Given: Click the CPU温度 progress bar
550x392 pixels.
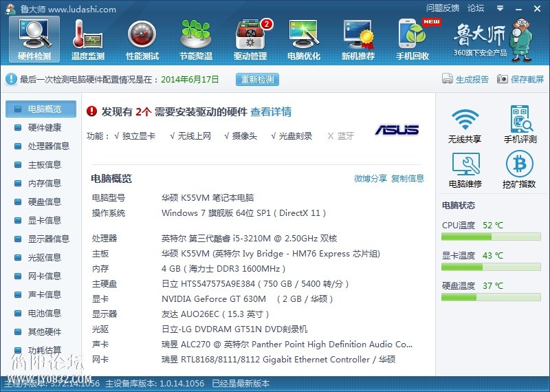Looking at the screenshot, I should click(491, 237).
